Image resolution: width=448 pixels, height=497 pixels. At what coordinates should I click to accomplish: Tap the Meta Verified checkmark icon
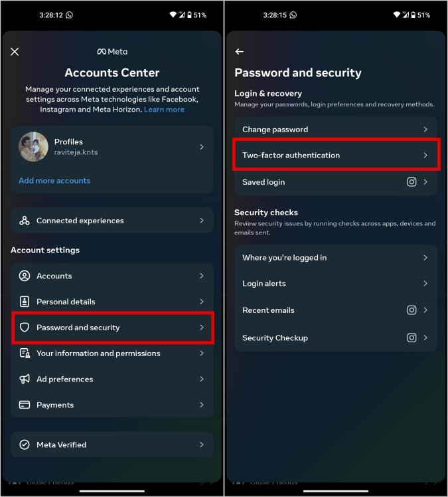(25, 445)
